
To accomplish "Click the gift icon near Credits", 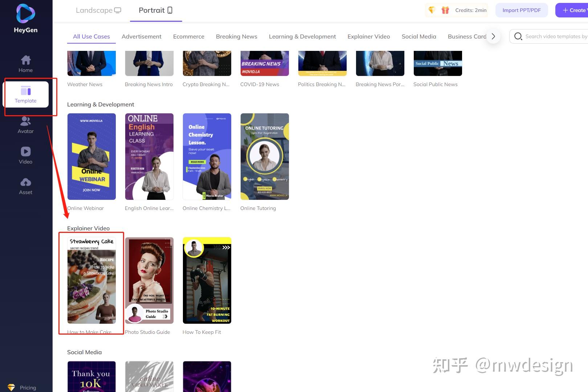I will point(445,10).
